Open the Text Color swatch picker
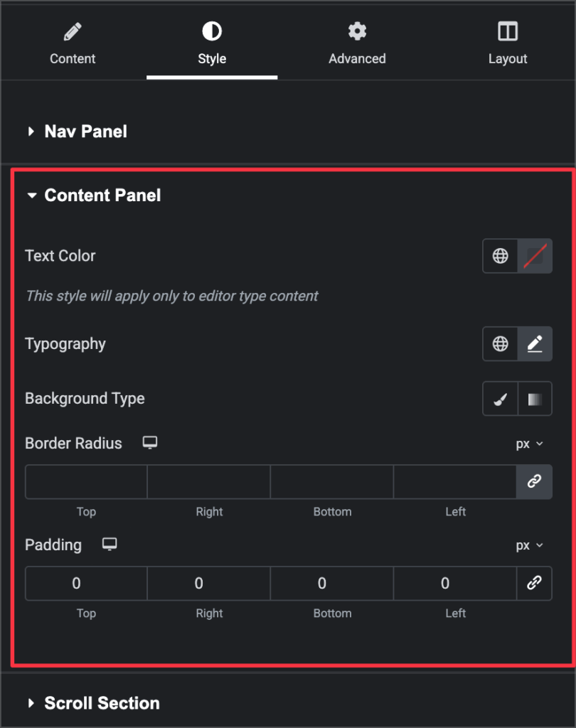Viewport: 576px width, 728px height. [535, 256]
